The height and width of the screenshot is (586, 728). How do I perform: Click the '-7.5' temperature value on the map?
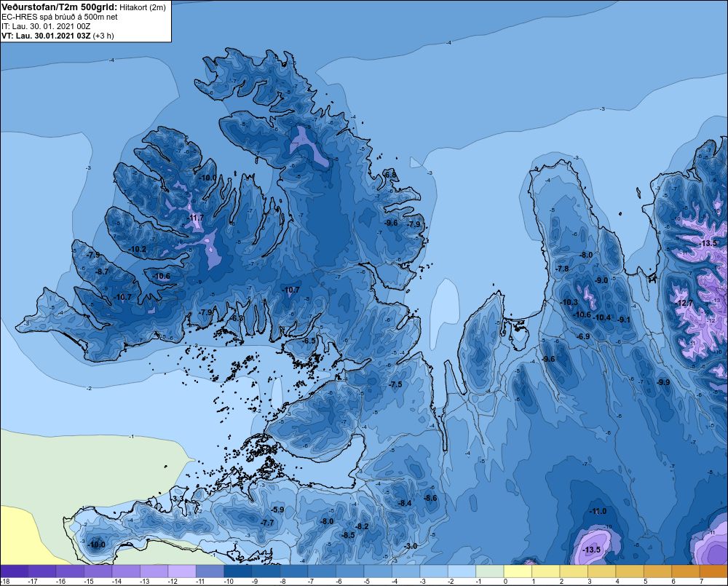395,384
